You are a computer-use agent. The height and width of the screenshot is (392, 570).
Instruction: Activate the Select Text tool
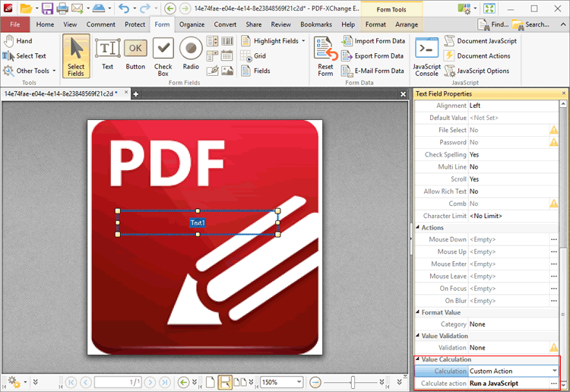(25, 56)
